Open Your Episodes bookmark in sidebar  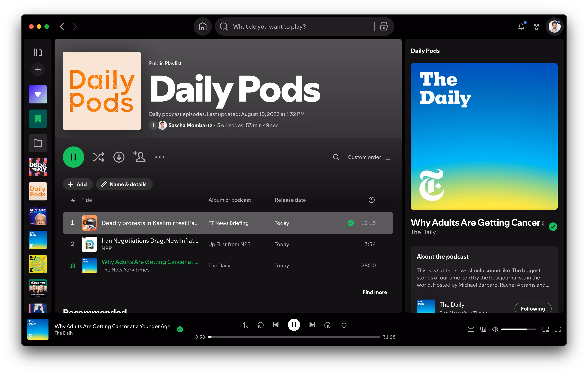(x=38, y=118)
